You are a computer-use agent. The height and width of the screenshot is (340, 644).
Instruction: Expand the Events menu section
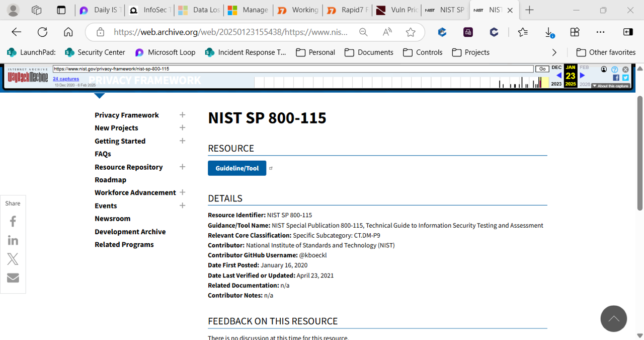coord(182,206)
